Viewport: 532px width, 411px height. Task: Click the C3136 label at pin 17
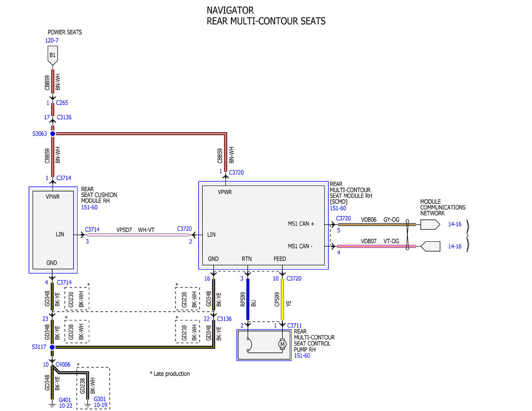(x=64, y=117)
